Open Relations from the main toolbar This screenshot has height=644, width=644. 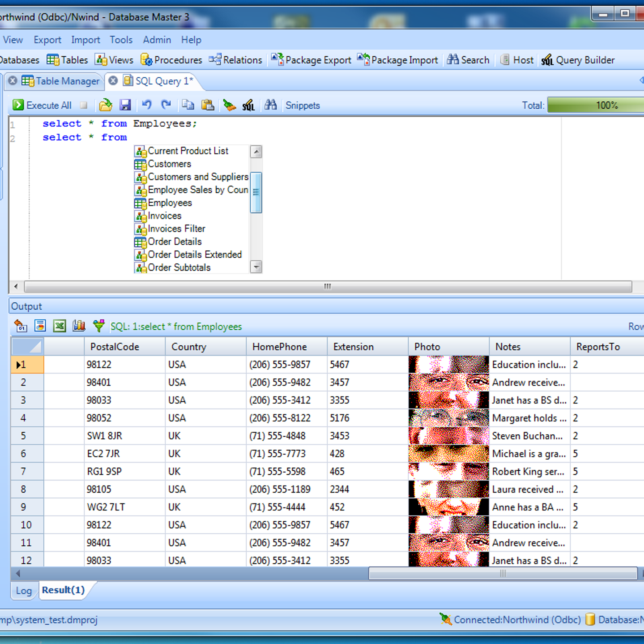[235, 60]
